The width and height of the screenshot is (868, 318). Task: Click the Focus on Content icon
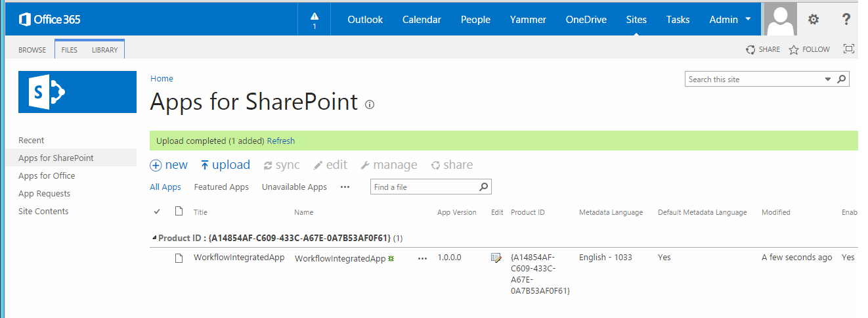click(848, 49)
